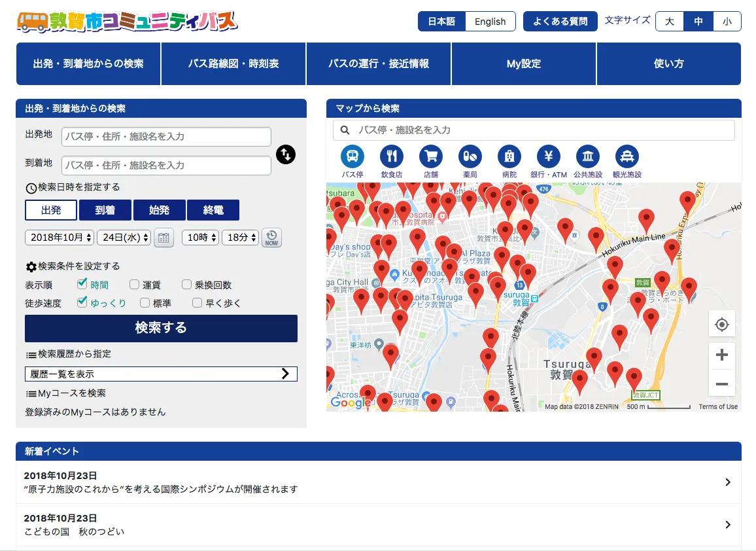The height and width of the screenshot is (551, 756).
Task: Open the calendar date picker icon
Action: pos(163,238)
